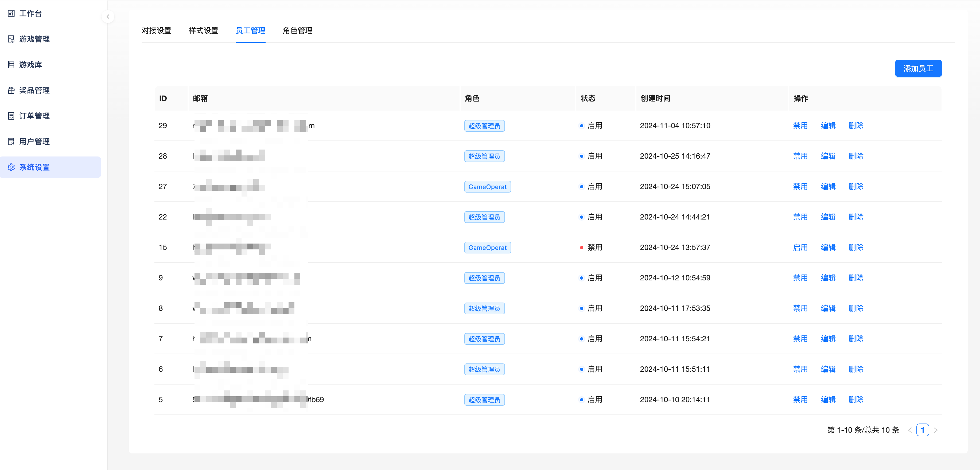Click the previous page left arrow

coord(910,430)
